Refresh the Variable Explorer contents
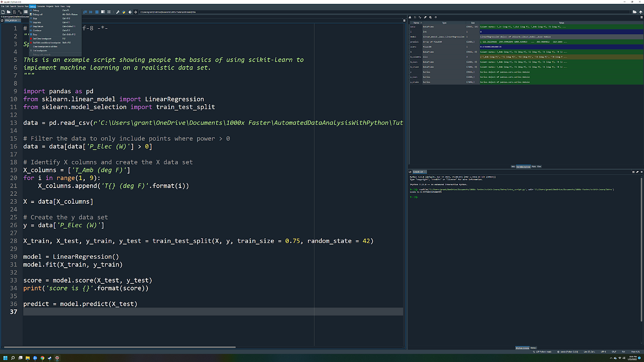The image size is (644, 362). click(436, 17)
